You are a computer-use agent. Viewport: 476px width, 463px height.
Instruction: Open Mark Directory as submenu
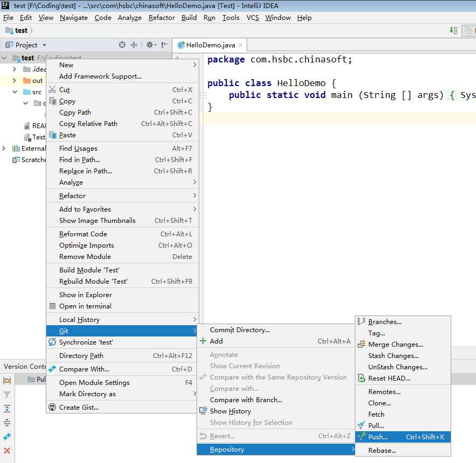coord(122,394)
